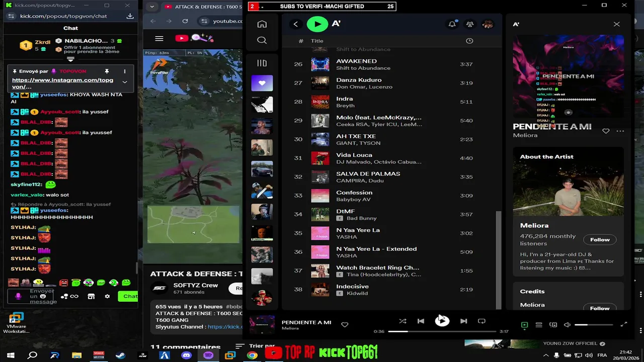Send message with green Chat button
Viewport: 644px width, 362px height.
pyautogui.click(x=129, y=296)
